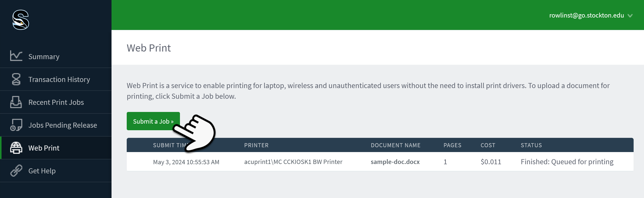Open the rowlinst@go.stockton.edu account menu
Image resolution: width=644 pixels, height=198 pixels.
coord(586,15)
